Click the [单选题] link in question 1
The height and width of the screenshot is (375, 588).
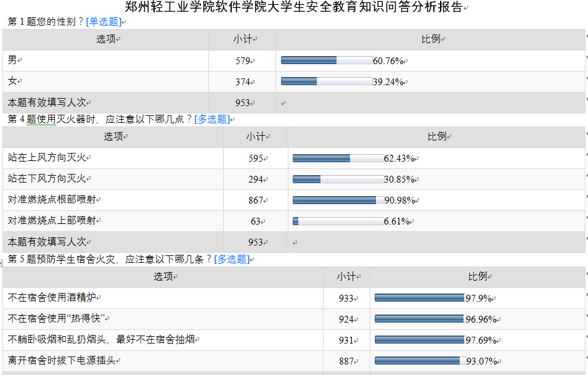(103, 22)
